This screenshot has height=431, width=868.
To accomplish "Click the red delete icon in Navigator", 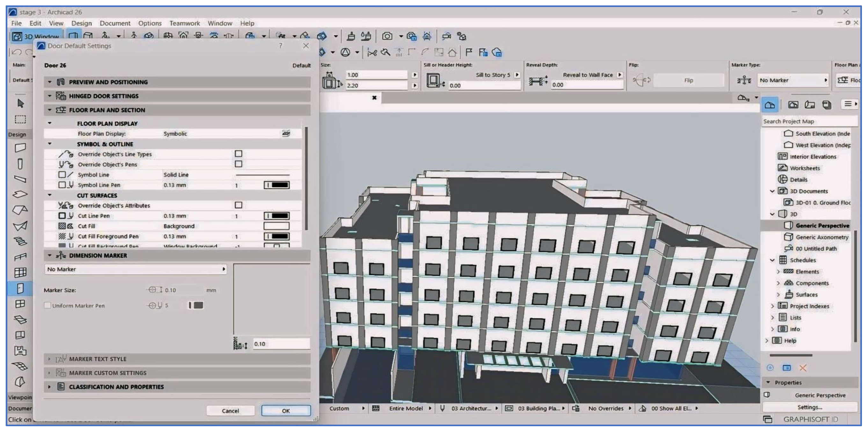I will [803, 368].
